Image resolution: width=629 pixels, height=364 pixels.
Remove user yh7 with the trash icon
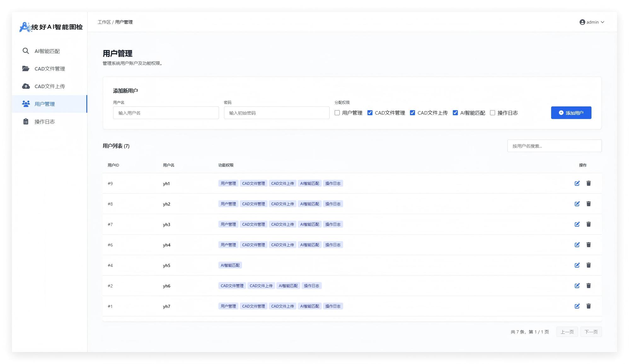[588, 306]
